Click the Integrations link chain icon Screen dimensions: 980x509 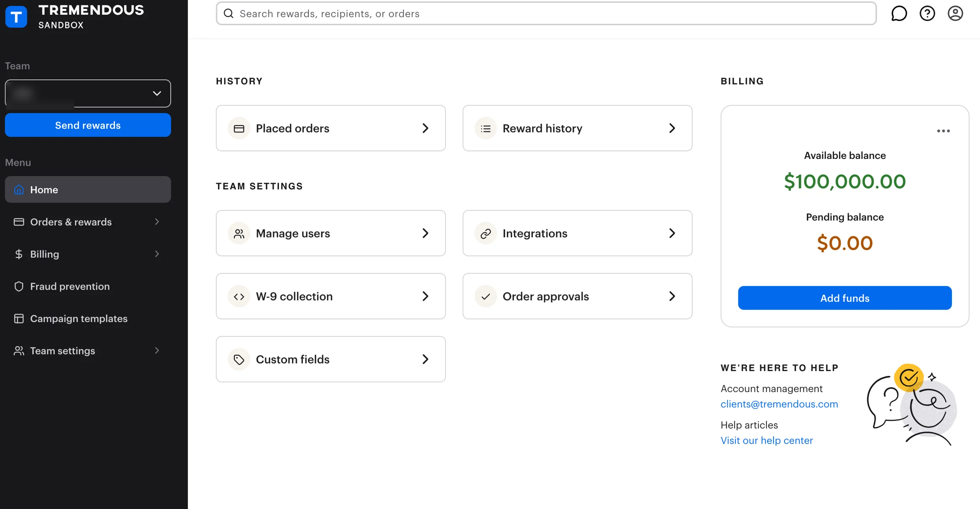pyautogui.click(x=485, y=234)
